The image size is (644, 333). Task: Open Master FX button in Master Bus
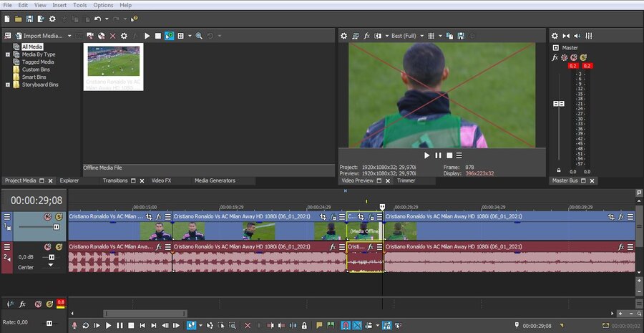coord(555,58)
